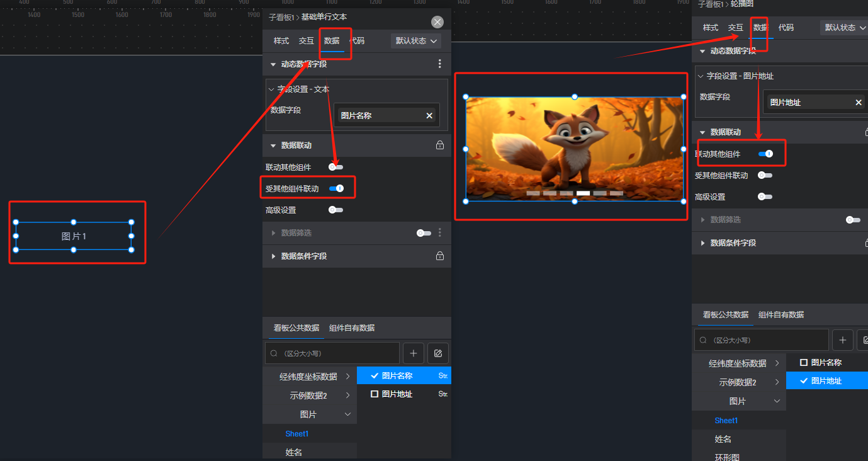Collapse 图片 node in 基础单行文本 panel
The image size is (868, 461).
(x=347, y=414)
